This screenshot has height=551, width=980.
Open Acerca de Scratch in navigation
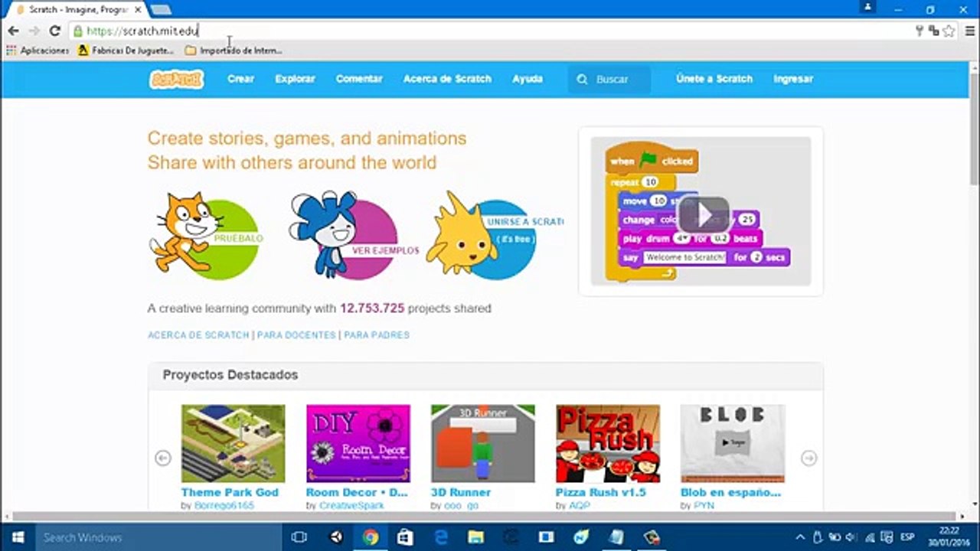tap(447, 79)
